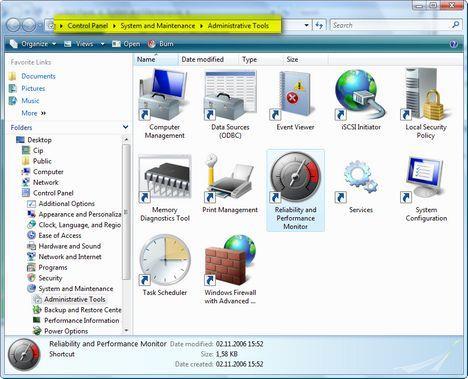Click the search magnifier icon
The image size is (468, 379).
point(455,25)
